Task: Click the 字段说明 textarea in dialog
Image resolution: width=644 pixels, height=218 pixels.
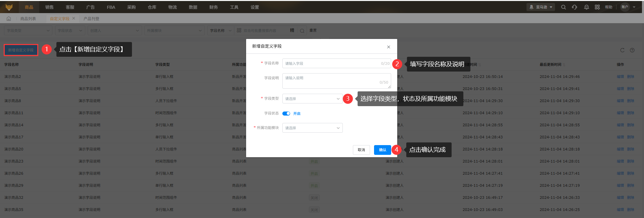Action: pyautogui.click(x=336, y=81)
